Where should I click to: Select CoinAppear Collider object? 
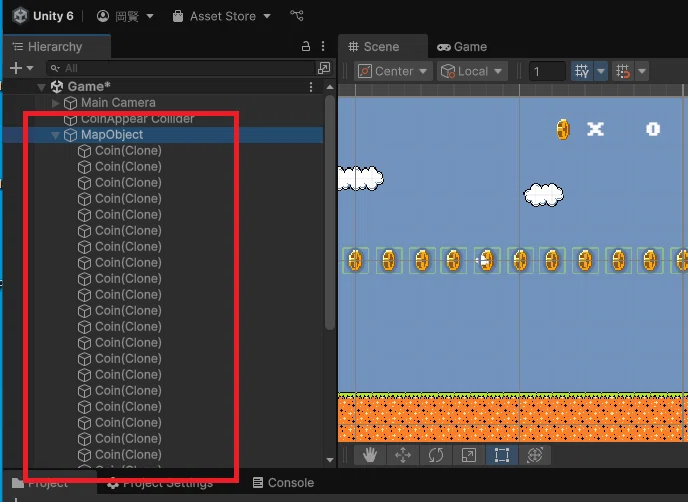pyautogui.click(x=137, y=119)
